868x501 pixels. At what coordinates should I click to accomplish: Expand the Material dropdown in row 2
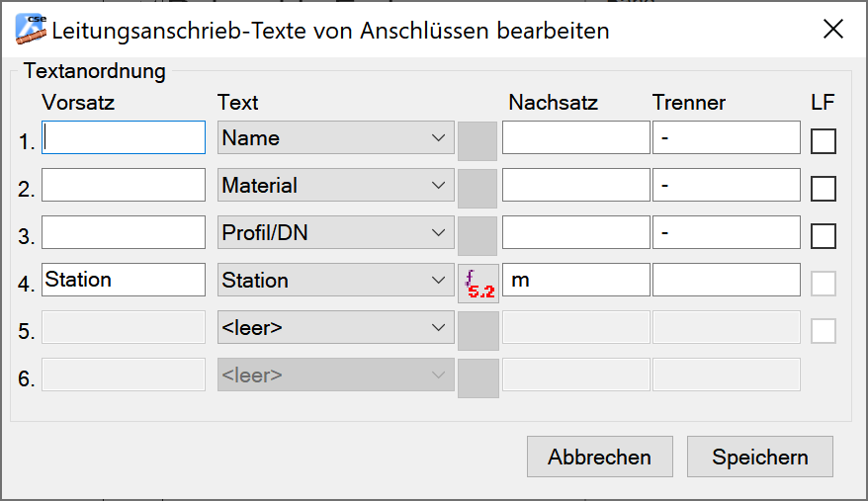coord(335,186)
